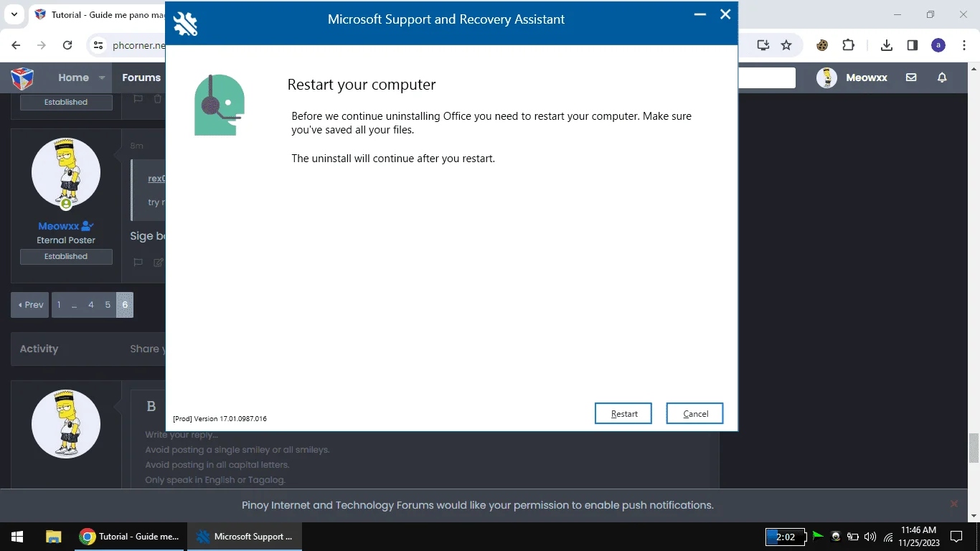
Task: Select current page 6 in pagination
Action: coord(125,305)
